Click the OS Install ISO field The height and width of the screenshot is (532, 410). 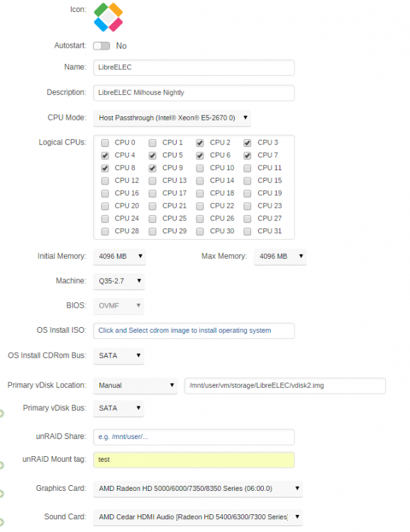[194, 331]
